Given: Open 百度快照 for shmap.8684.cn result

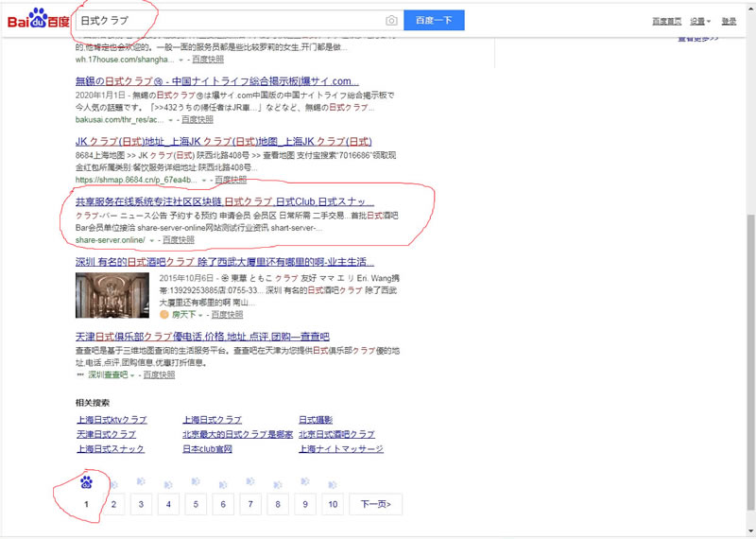Looking at the screenshot, I should tap(231, 180).
